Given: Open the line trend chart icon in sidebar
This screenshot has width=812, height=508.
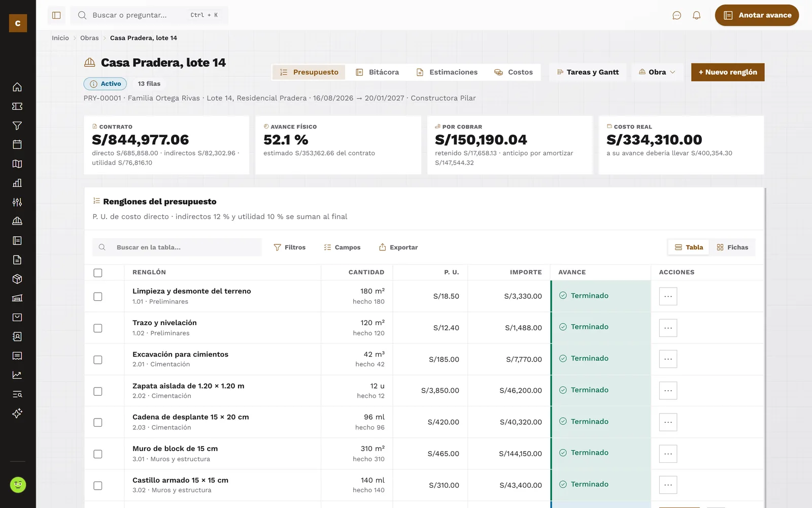Looking at the screenshot, I should 17,375.
